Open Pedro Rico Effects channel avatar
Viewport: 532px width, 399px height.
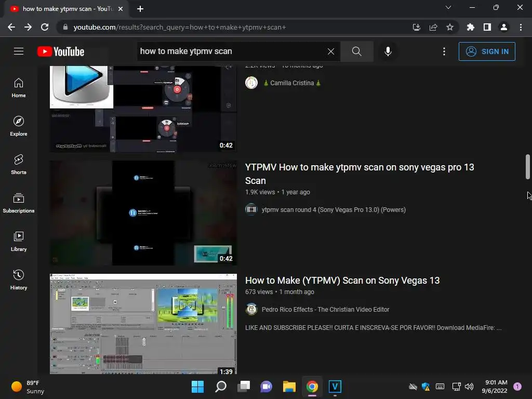coord(251,309)
